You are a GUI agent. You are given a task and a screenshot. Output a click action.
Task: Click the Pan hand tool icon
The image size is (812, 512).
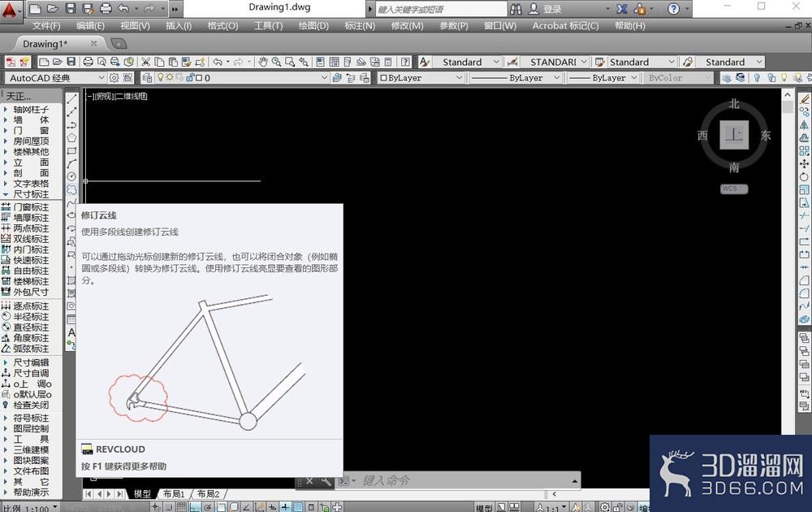pyautogui.click(x=263, y=63)
